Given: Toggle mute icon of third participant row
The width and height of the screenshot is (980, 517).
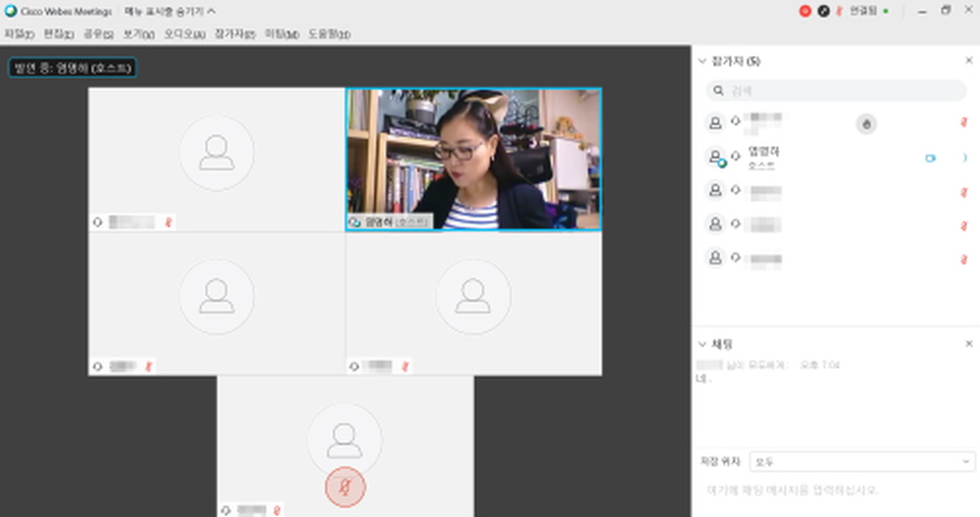Looking at the screenshot, I should pos(963,192).
